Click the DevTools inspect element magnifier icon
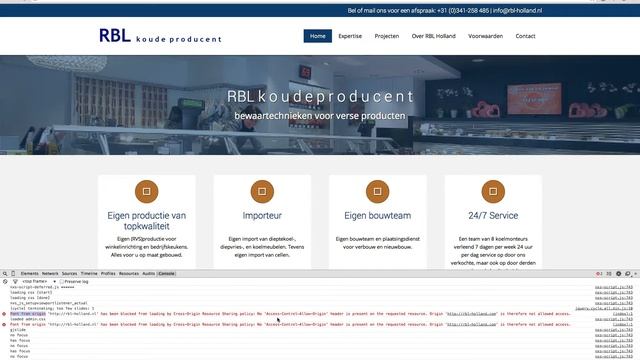Screen dimensions: 640x360 (5, 274)
